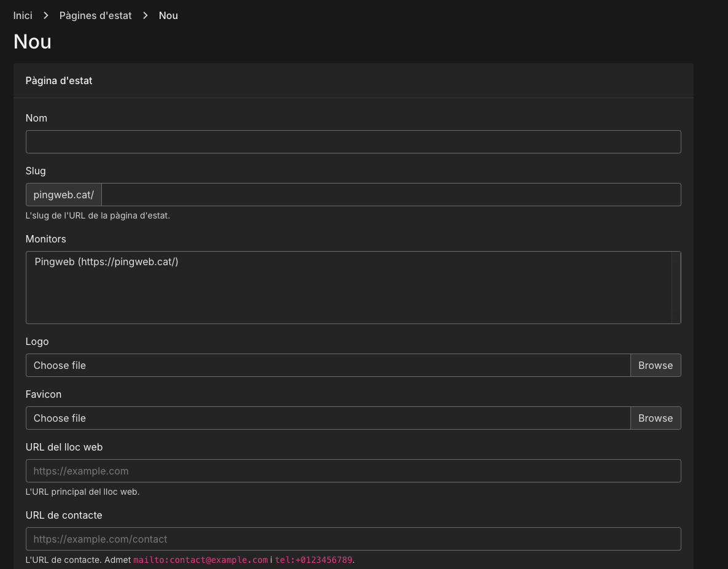The width and height of the screenshot is (728, 569).
Task: Click the Monitors list scrollbar
Action: [676, 287]
